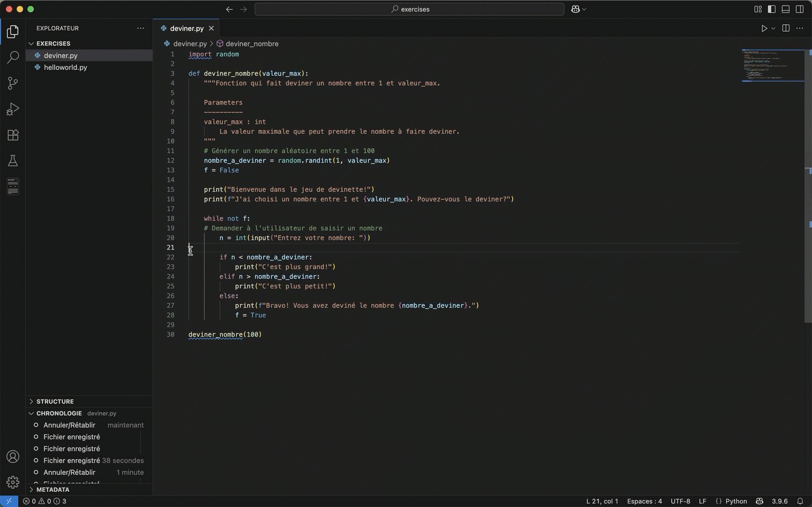Image resolution: width=812 pixels, height=507 pixels.
Task: Select Python interpreter 3.9.6
Action: tap(780, 501)
